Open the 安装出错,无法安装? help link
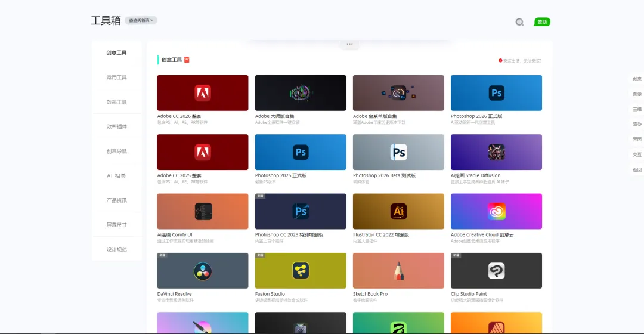Image resolution: width=644 pixels, height=334 pixels. click(522, 61)
